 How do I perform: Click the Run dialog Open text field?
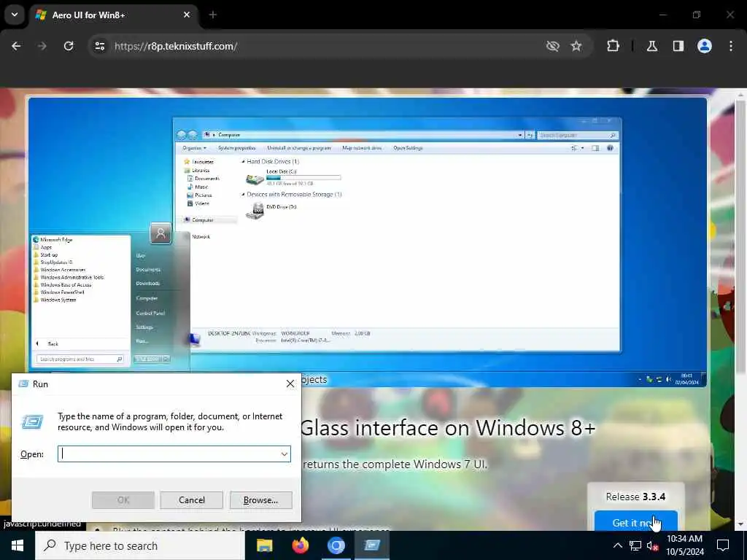click(x=174, y=454)
